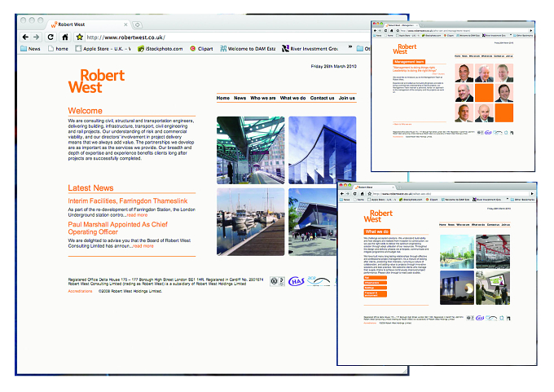Open the plaza building photo on the main page
Screen dimensions: 554x392
(x=313, y=222)
